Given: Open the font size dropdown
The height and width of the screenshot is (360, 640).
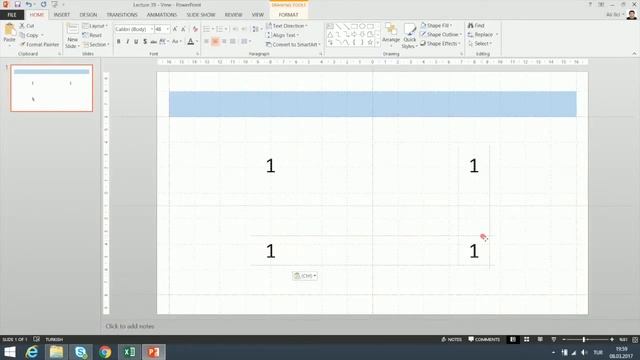Looking at the screenshot, I should [167, 29].
